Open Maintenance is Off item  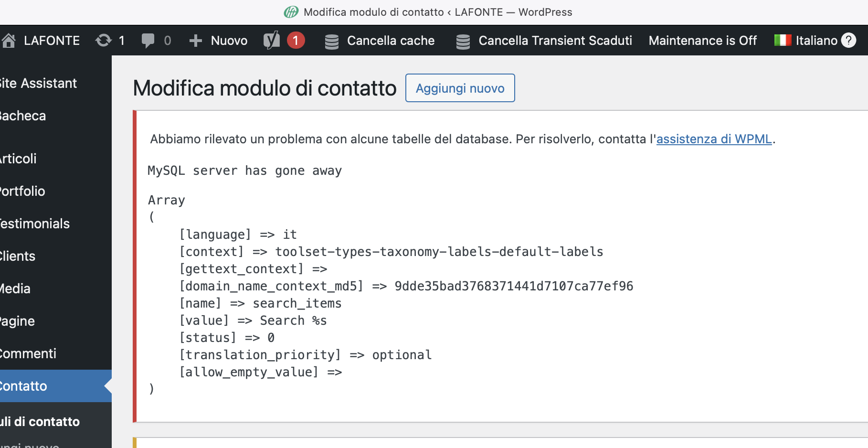[x=702, y=41]
